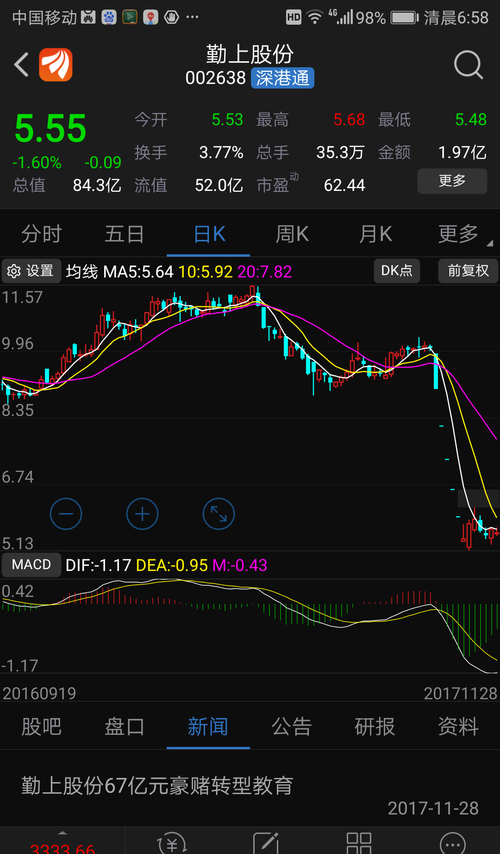Open 深港通 tag details
The height and width of the screenshot is (854, 500).
[x=282, y=78]
